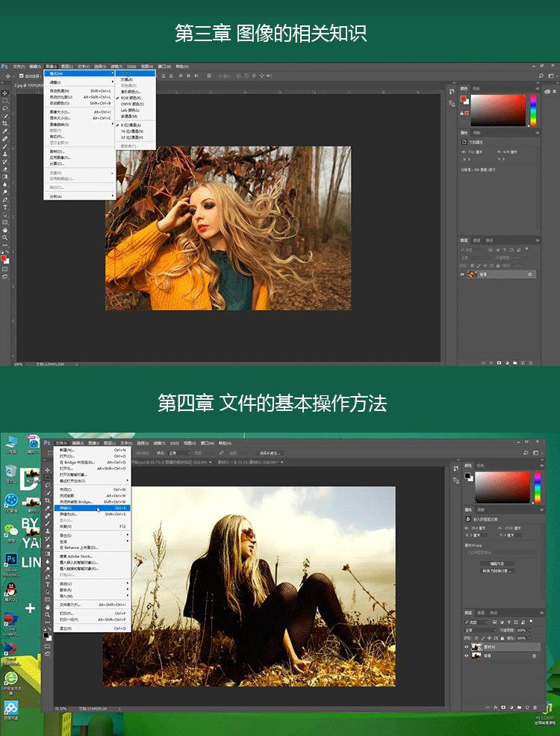Switch to the 色板 tab in the upper color panel
This screenshot has height=736, width=560.
coord(476,89)
